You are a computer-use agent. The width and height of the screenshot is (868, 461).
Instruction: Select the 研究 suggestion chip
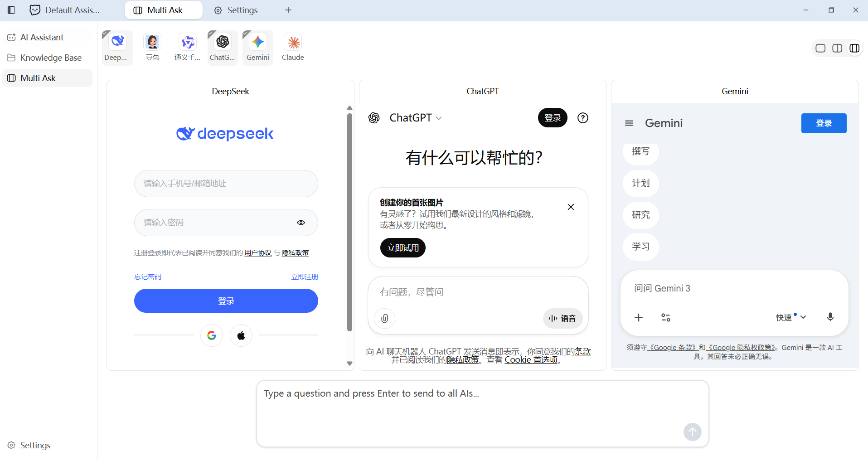(x=640, y=215)
